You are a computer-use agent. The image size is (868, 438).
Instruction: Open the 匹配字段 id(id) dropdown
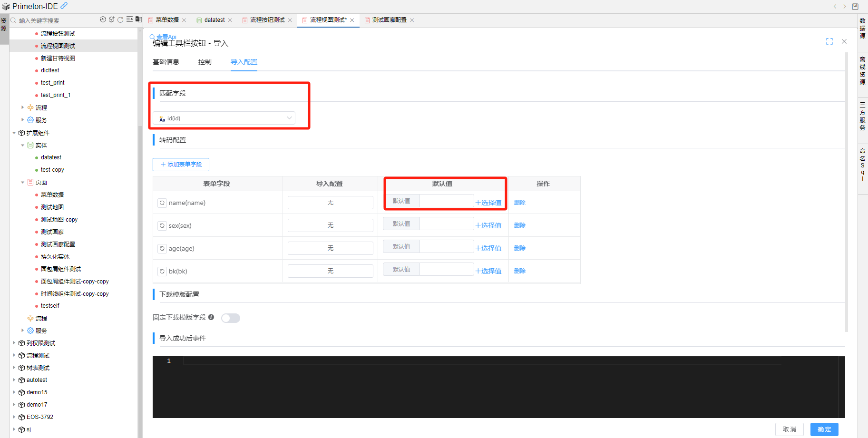pos(224,118)
